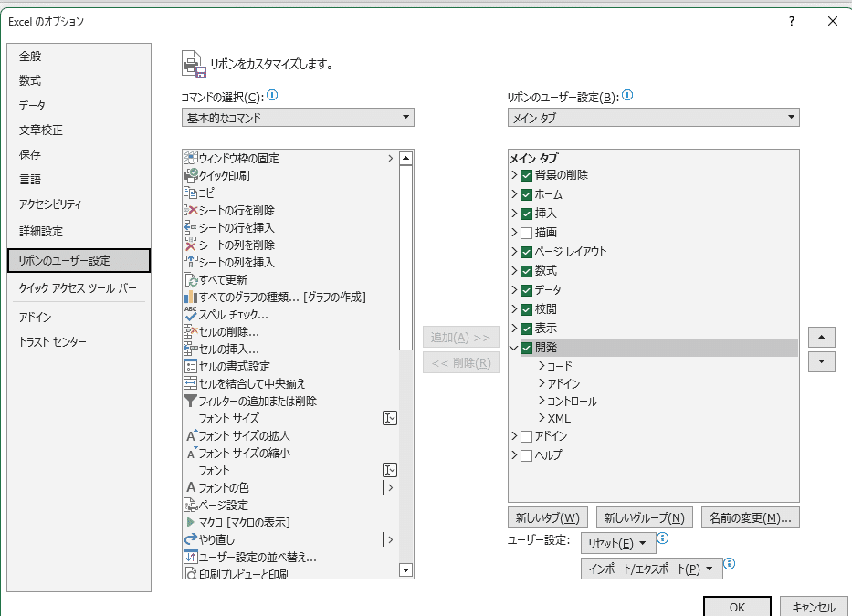Select シートの列を削除 icon in the list

190,245
